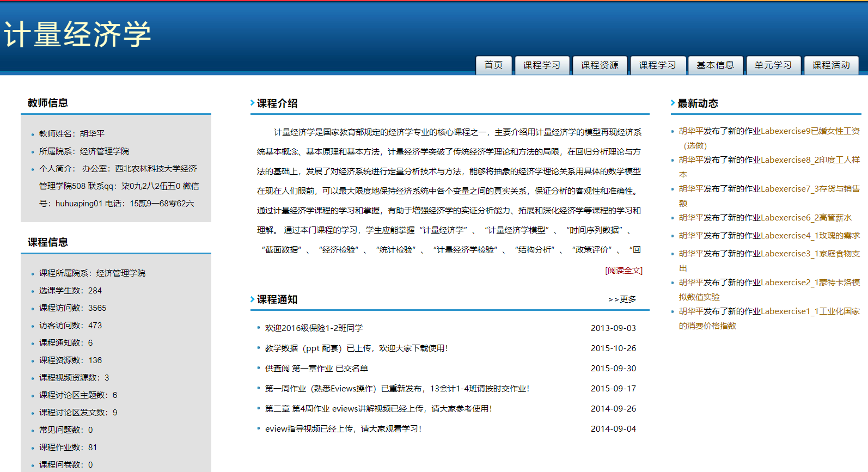Screen dimensions: 868x472
Task: Select the 课程通知数：6 row
Action: pos(66,343)
